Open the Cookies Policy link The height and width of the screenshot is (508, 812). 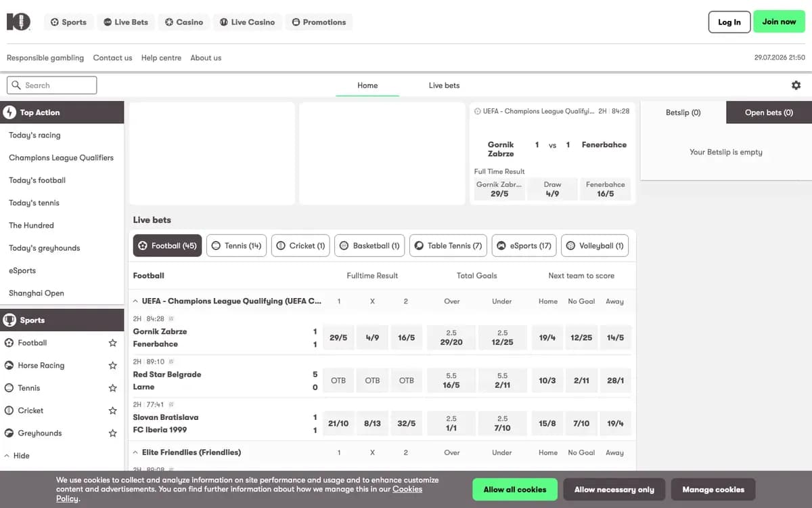(x=407, y=489)
